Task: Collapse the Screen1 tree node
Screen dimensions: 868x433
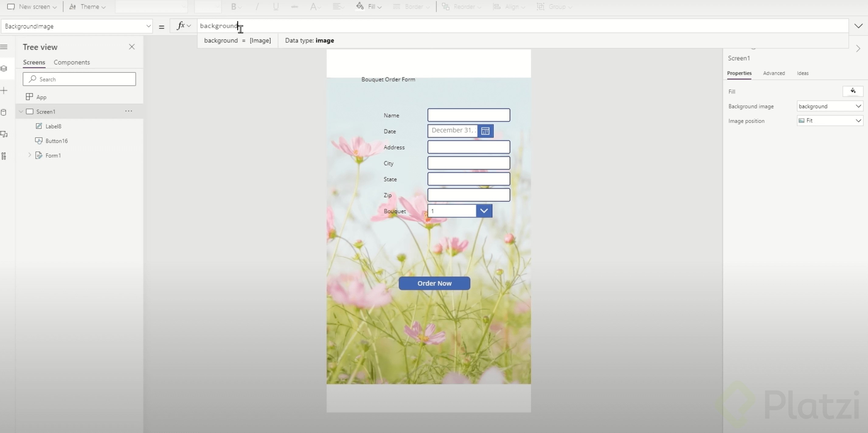Action: tap(21, 112)
